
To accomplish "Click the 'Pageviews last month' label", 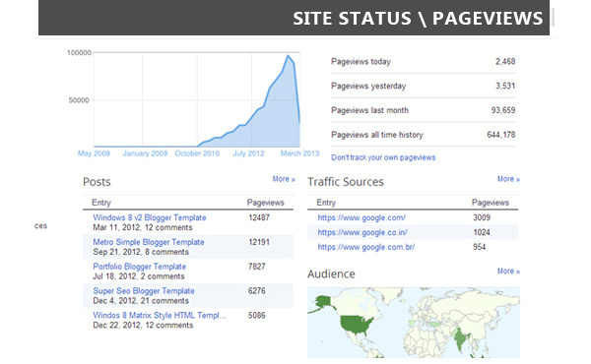I will point(369,110).
